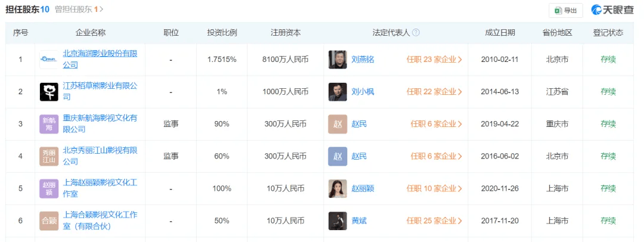Open 刘燕铭's profile photo
The width and height of the screenshot is (644, 242).
338,60
